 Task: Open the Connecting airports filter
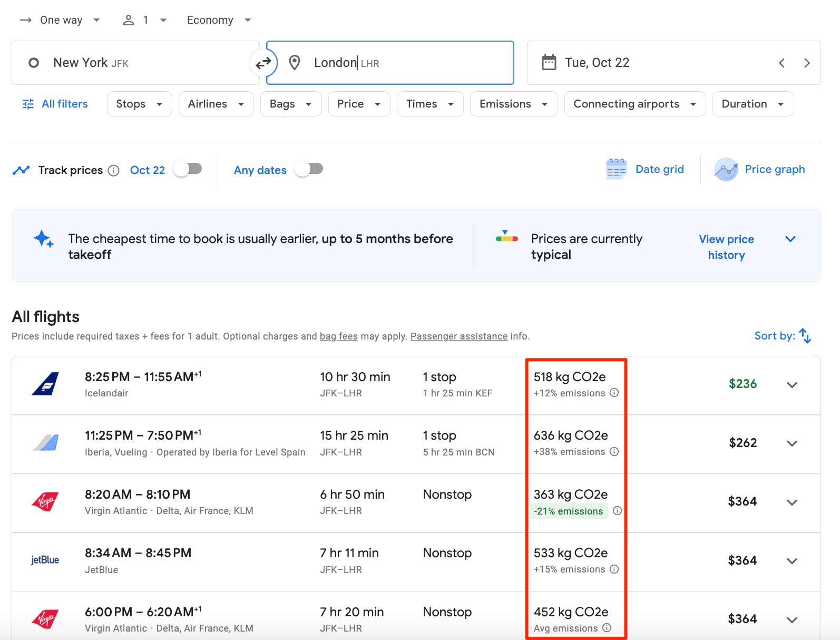point(635,104)
